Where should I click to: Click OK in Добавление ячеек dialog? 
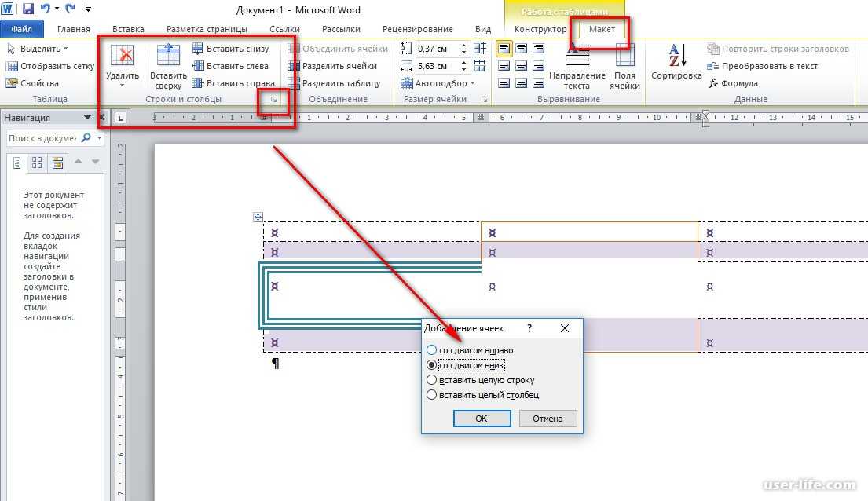click(482, 419)
